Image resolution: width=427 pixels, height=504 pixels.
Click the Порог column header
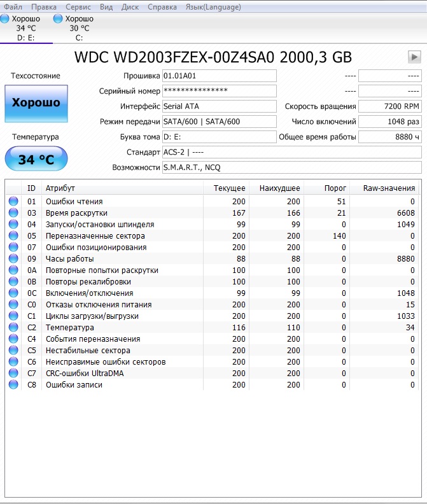(327, 188)
